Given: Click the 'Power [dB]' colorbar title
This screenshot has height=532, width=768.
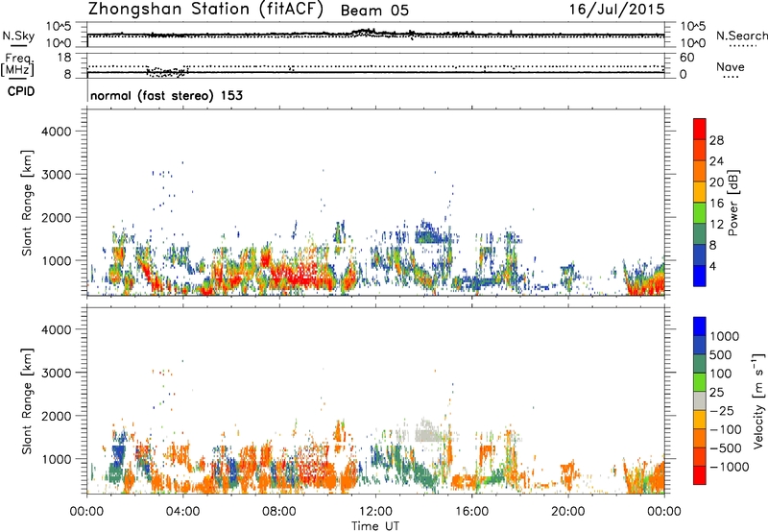Looking at the screenshot, I should (732, 203).
